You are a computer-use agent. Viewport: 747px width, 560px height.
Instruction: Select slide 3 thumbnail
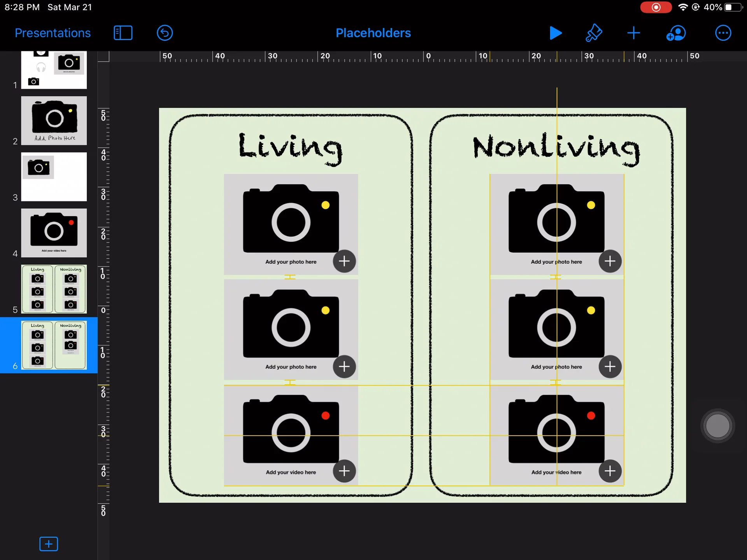click(54, 177)
